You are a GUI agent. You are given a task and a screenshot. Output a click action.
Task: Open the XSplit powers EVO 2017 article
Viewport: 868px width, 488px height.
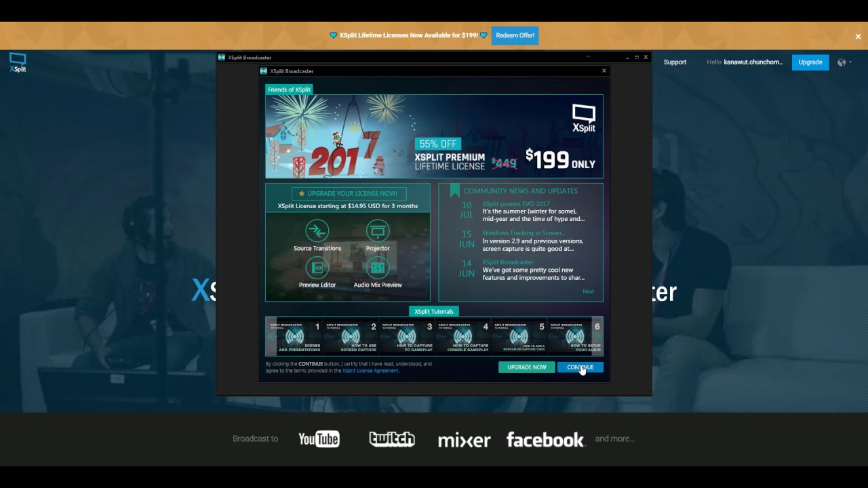[x=516, y=204]
